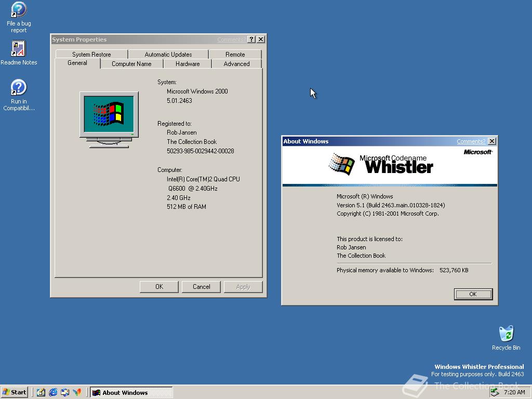Click 'Intel(R) Core(TM)2 Quad CPU' text
This screenshot has width=532, height=399.
click(x=203, y=179)
